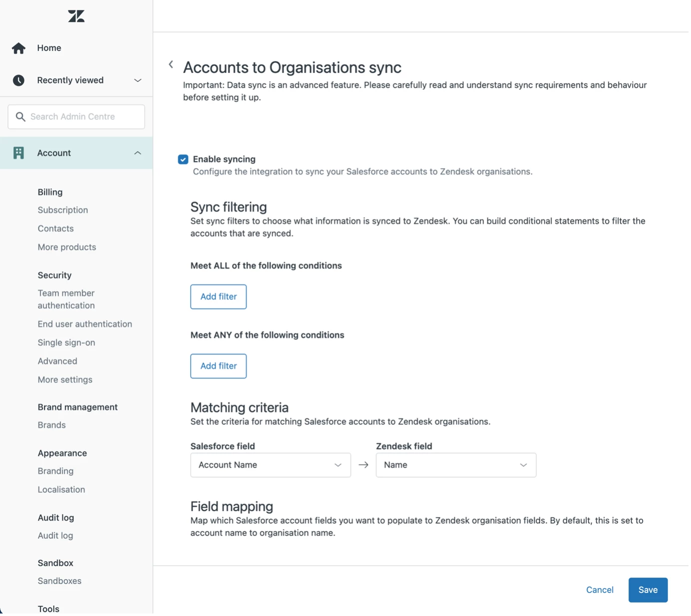Screen dimensions: 691x616
Task: Open Single sign-on settings
Action: click(66, 342)
